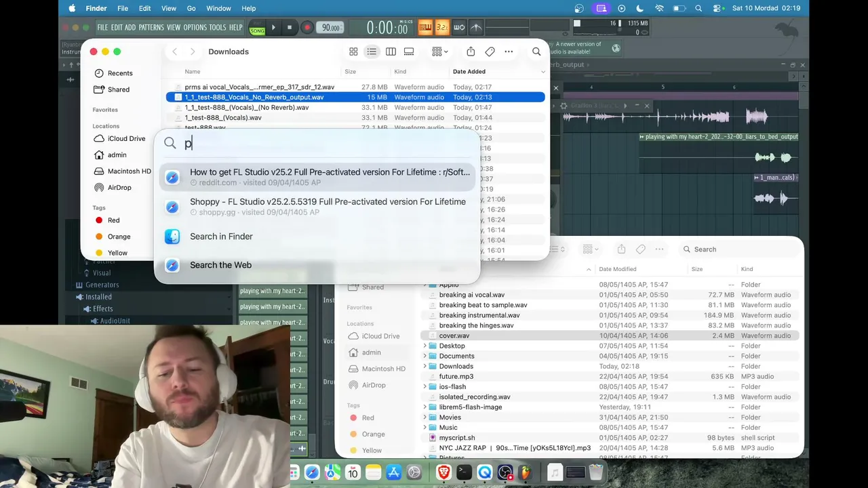868x488 pixels.
Task: Go back in the Downloads Finder window
Action: [x=174, y=52]
